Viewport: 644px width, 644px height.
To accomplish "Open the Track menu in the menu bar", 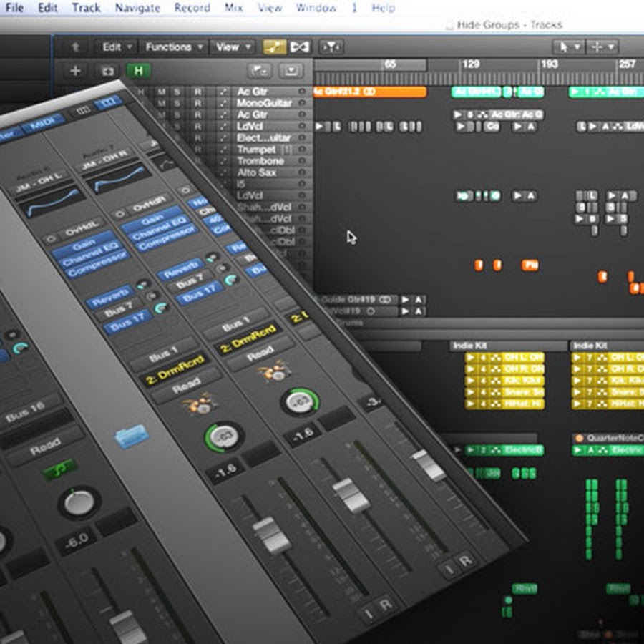I will tap(86, 8).
